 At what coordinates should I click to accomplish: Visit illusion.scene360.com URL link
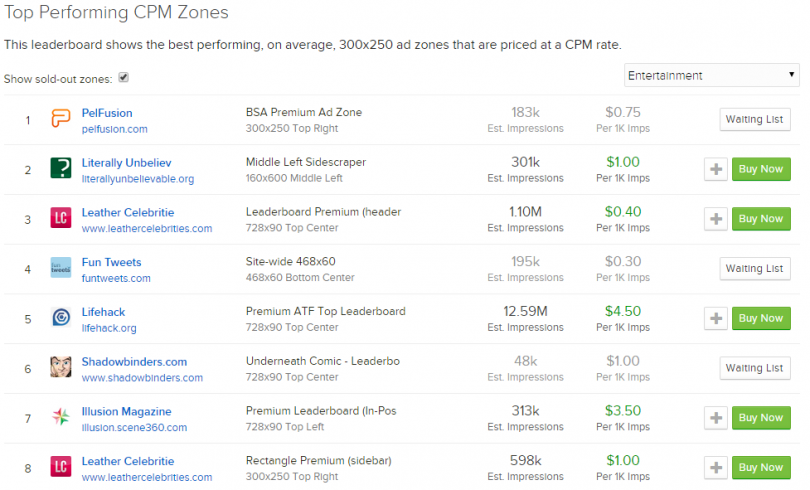coord(134,428)
